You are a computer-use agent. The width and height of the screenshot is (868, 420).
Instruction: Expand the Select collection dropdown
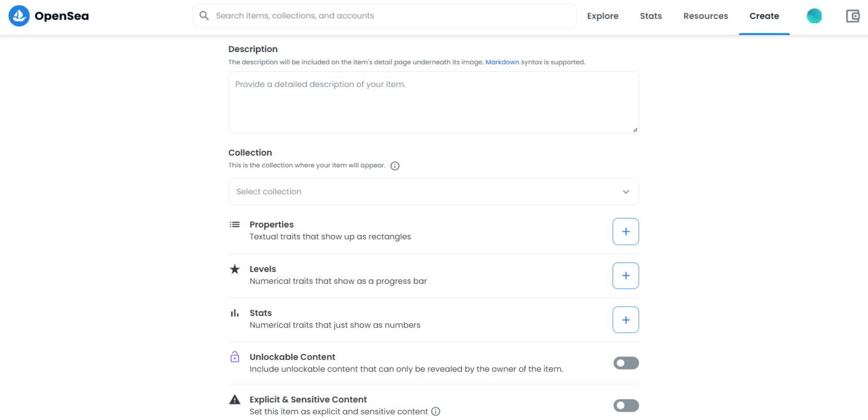point(433,192)
